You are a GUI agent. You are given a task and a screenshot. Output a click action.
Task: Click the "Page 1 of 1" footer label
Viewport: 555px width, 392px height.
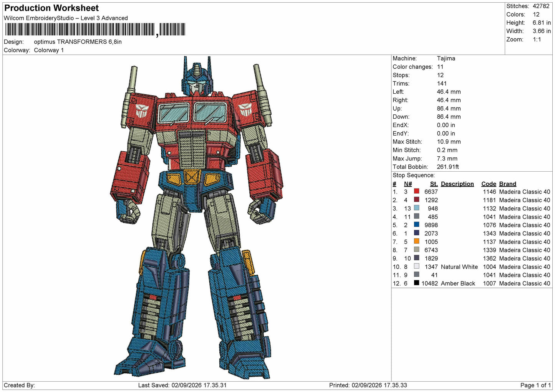point(535,385)
